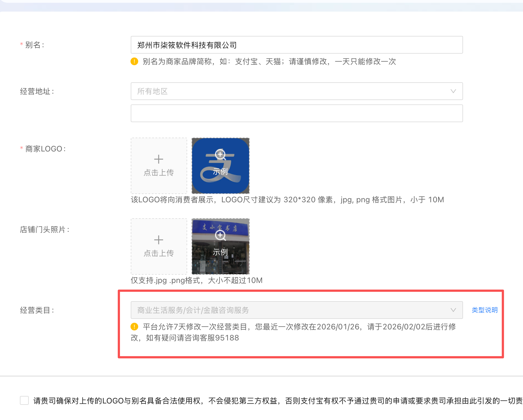Click the 示例 label on the blue logo
The height and width of the screenshot is (420, 523).
220,172
